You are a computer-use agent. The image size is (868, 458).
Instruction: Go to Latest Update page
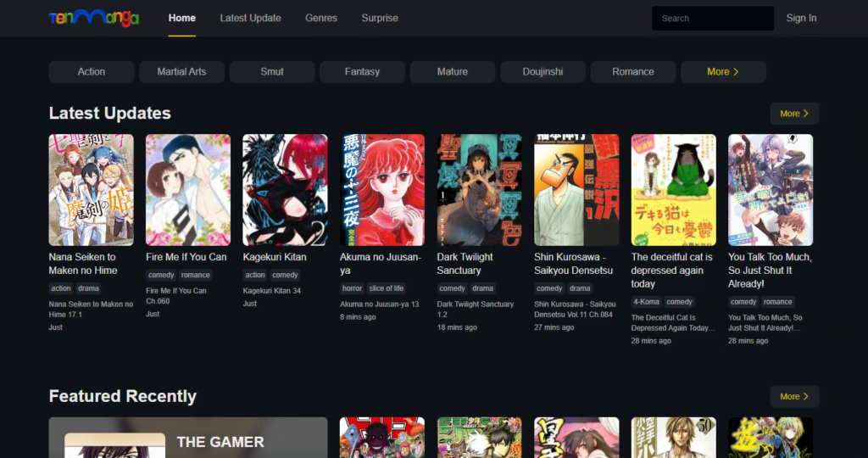pyautogui.click(x=250, y=19)
